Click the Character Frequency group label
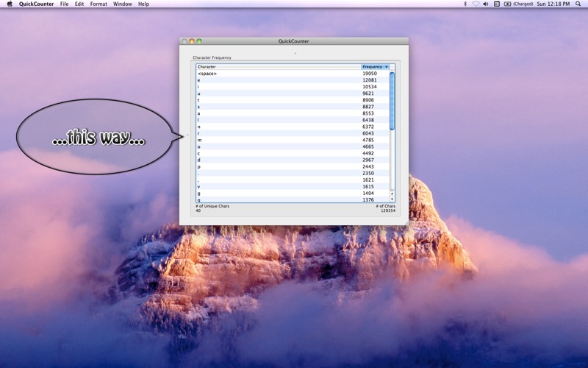 [212, 57]
